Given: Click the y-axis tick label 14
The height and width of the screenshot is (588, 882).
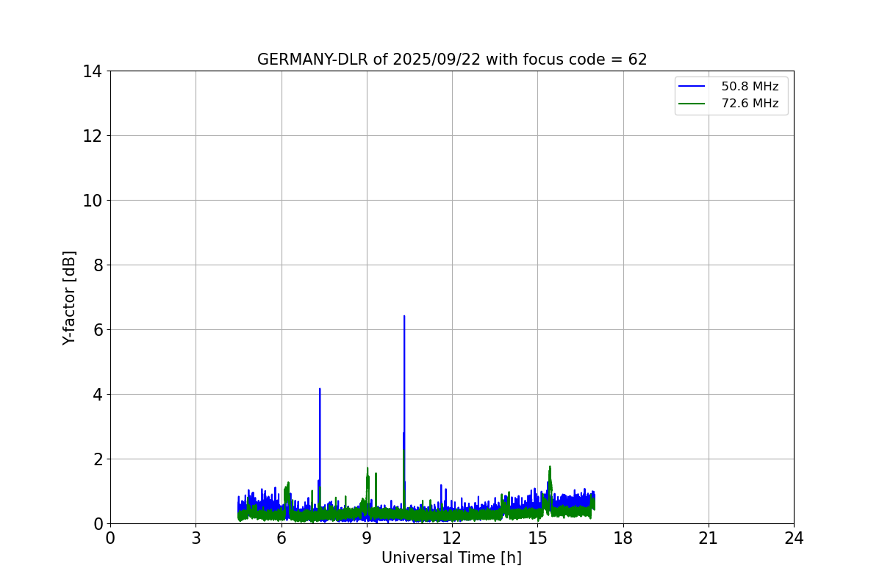Looking at the screenshot, I should (91, 71).
